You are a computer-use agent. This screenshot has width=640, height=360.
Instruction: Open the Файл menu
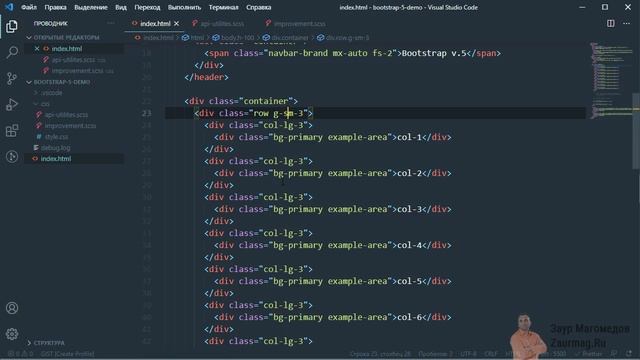[x=29, y=7]
